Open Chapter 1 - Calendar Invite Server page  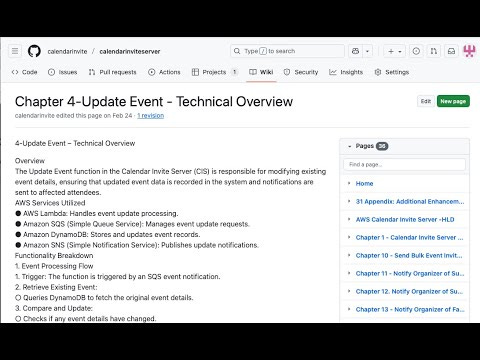[x=409, y=237]
